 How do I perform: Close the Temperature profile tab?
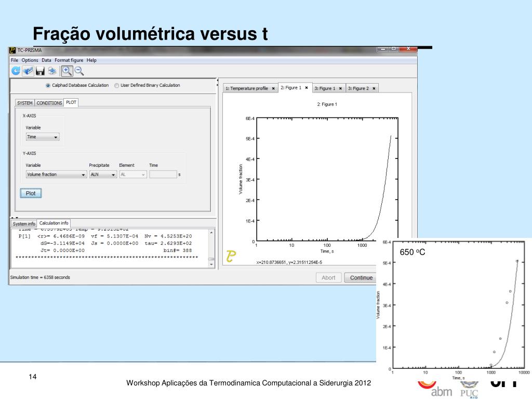click(273, 88)
